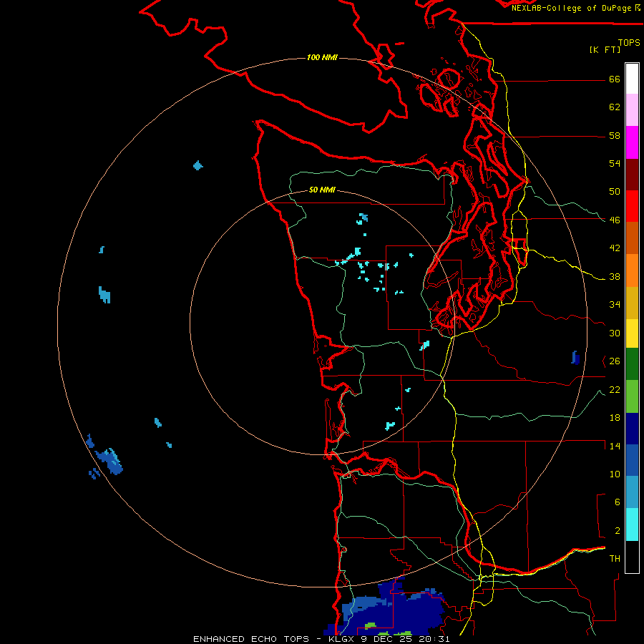Image resolution: width=644 pixels, height=644 pixels.
Task: Click the dark green 30 legend swatch
Action: click(632, 364)
